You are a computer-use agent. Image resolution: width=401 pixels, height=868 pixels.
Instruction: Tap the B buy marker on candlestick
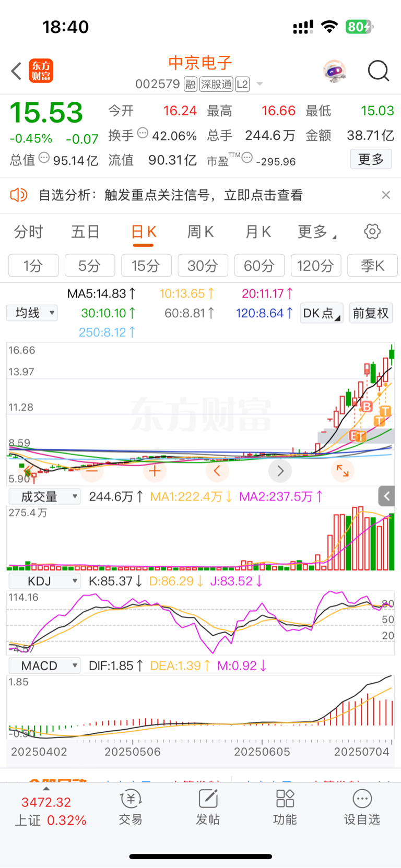click(367, 407)
